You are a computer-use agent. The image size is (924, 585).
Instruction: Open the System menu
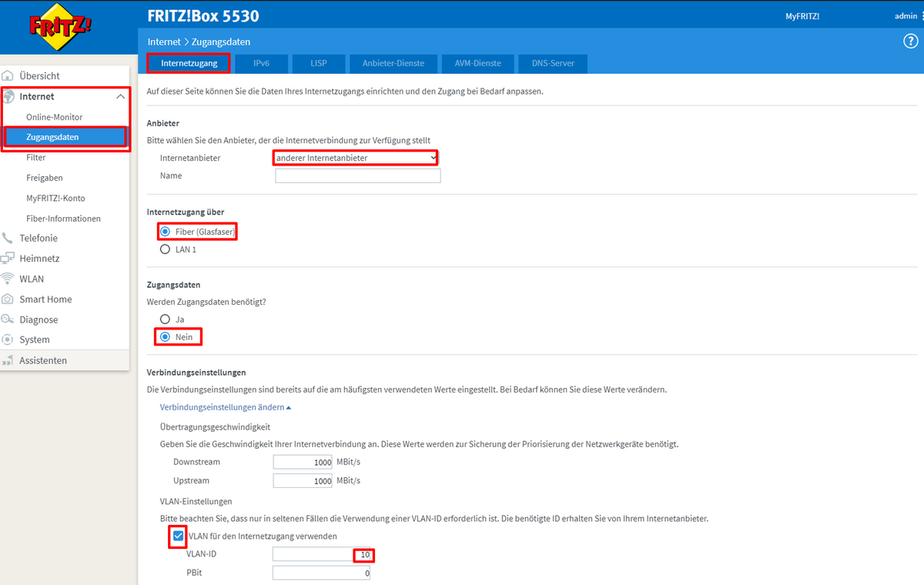coord(35,339)
